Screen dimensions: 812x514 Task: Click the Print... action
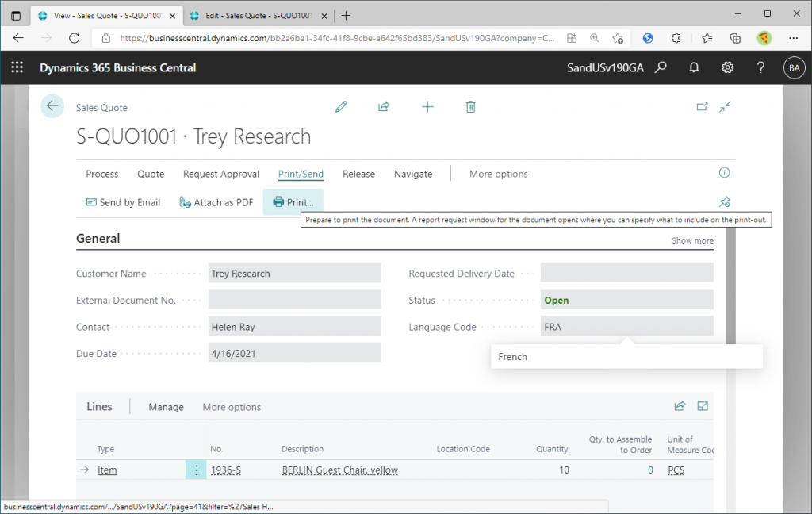tap(293, 202)
